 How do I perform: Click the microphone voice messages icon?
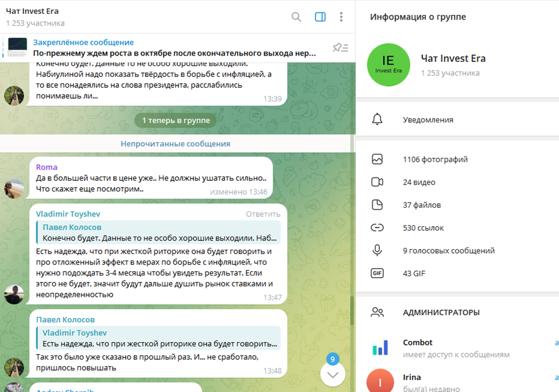pos(377,250)
